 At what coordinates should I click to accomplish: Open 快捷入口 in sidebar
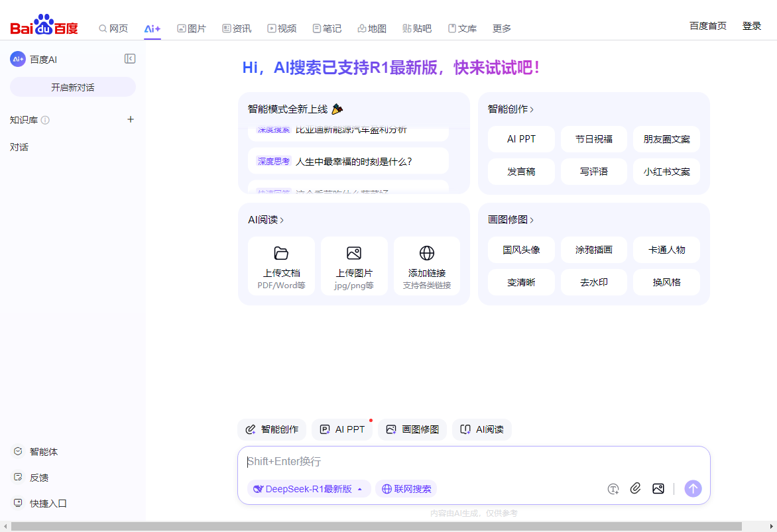tap(40, 504)
